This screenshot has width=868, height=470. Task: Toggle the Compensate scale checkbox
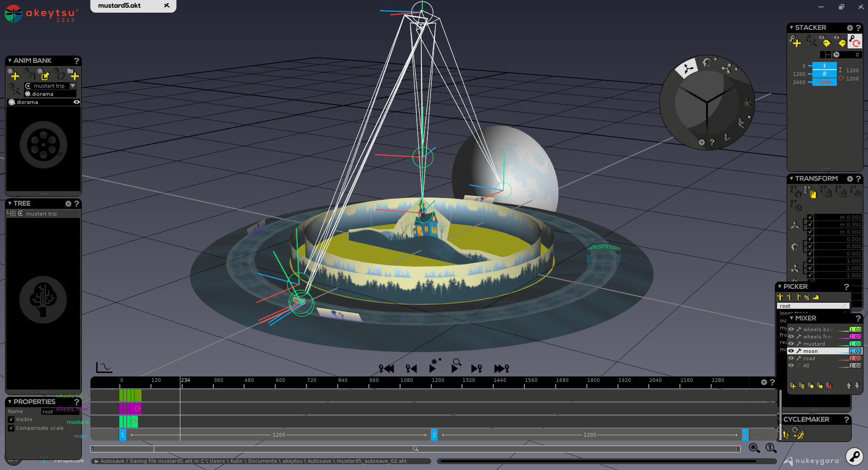[x=11, y=428]
